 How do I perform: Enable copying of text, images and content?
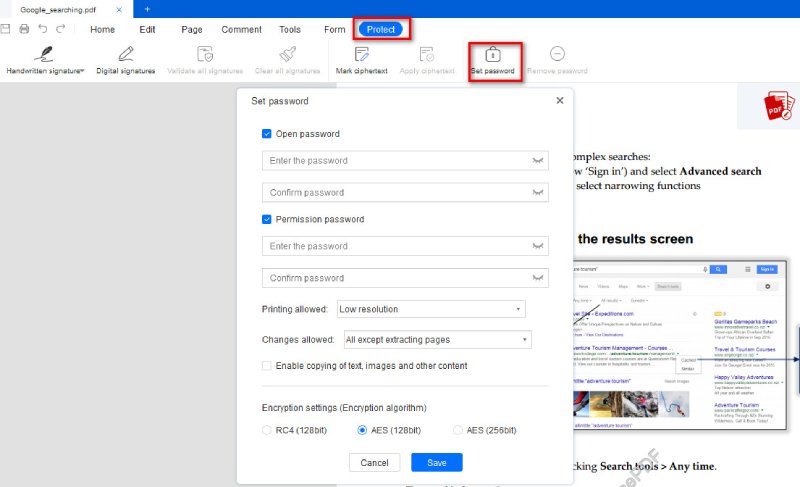pyautogui.click(x=266, y=366)
